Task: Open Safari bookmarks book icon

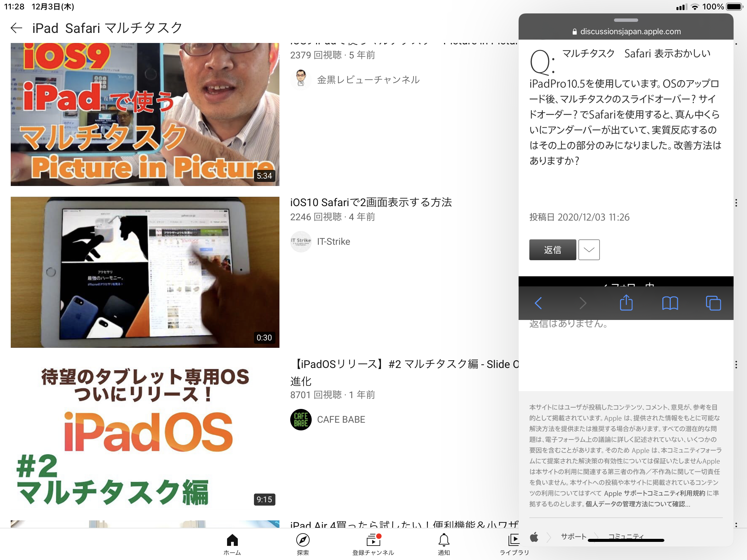Action: coord(670,303)
